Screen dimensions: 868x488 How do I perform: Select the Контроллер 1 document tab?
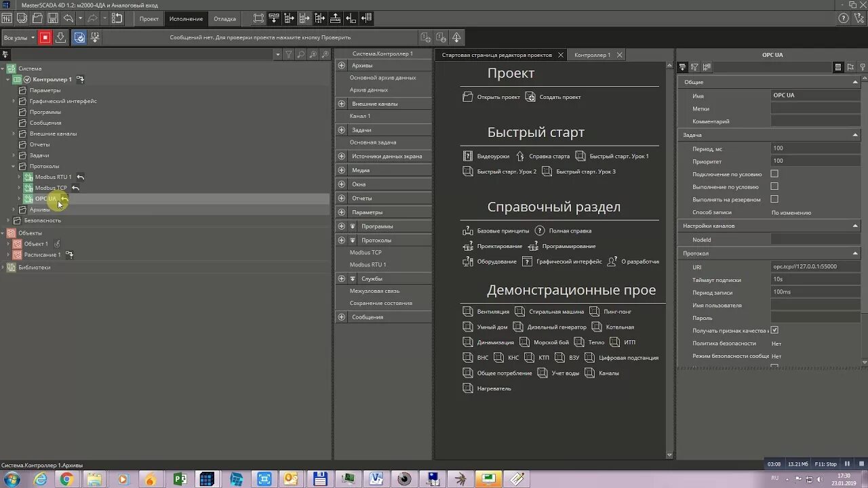(x=592, y=55)
